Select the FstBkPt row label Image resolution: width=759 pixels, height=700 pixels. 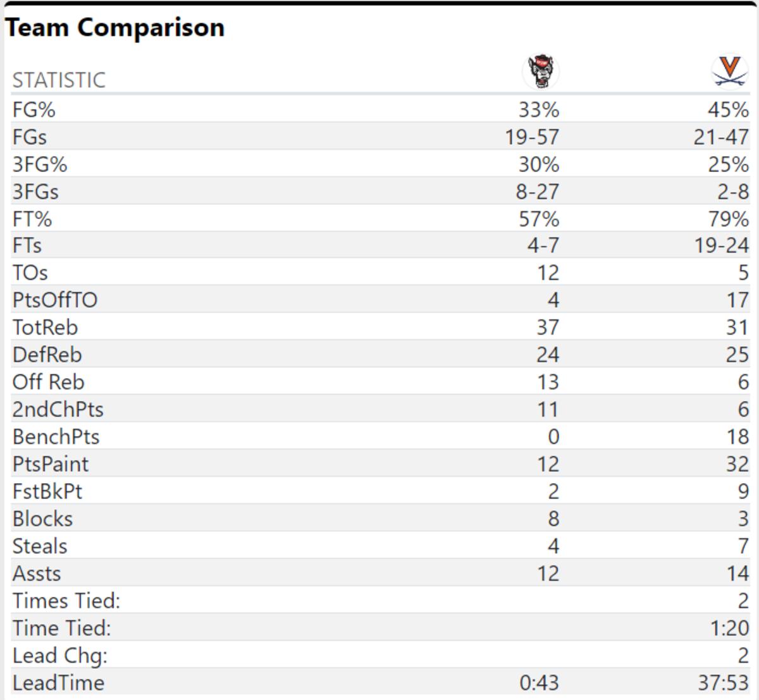coord(47,491)
